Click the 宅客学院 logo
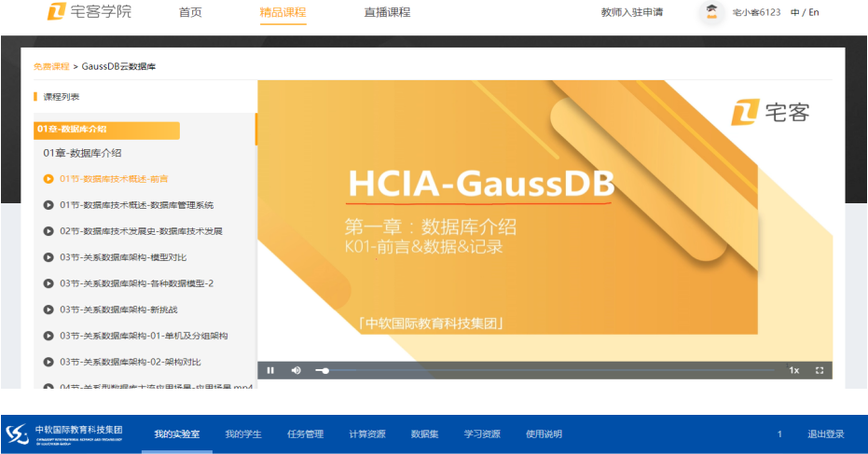This screenshot has width=868, height=454. [x=90, y=12]
